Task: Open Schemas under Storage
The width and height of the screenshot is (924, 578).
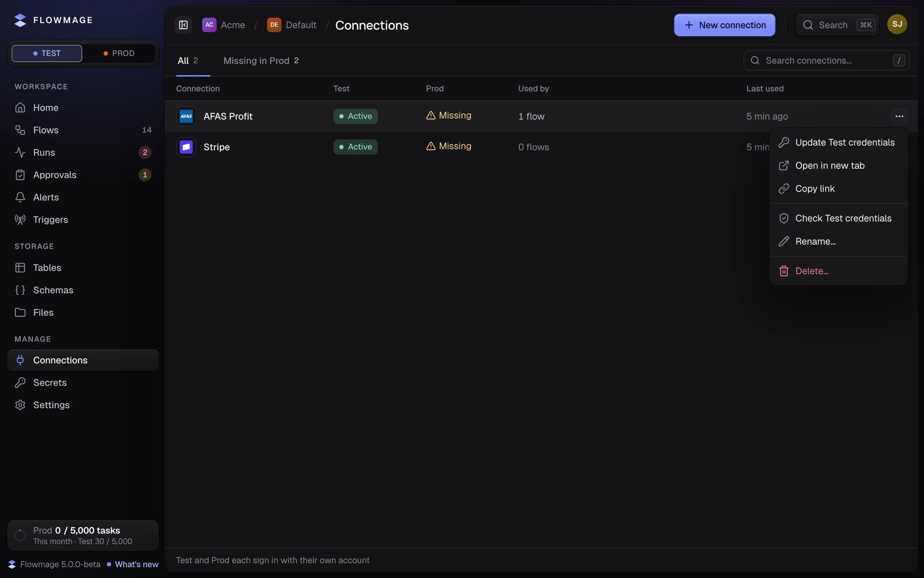Action: 83,290
